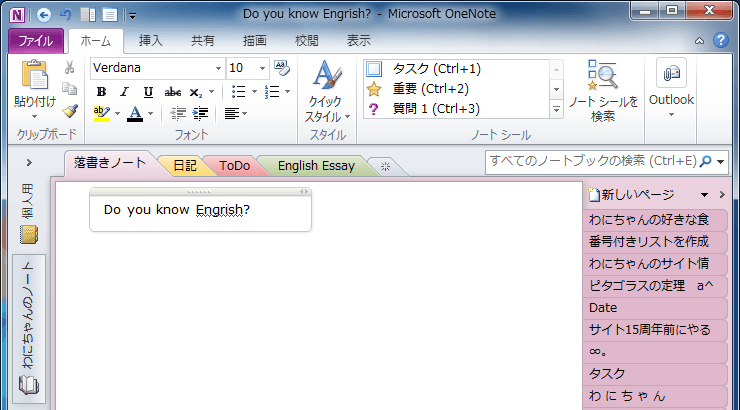This screenshot has width=740, height=410.
Task: Toggle subscript formatting
Action: 195,92
